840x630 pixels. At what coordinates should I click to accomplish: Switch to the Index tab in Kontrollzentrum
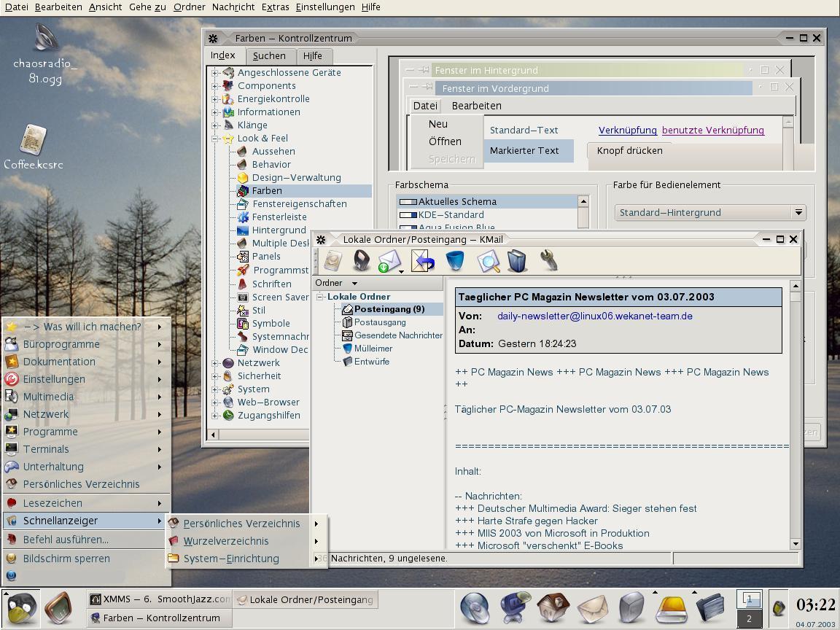pos(223,55)
